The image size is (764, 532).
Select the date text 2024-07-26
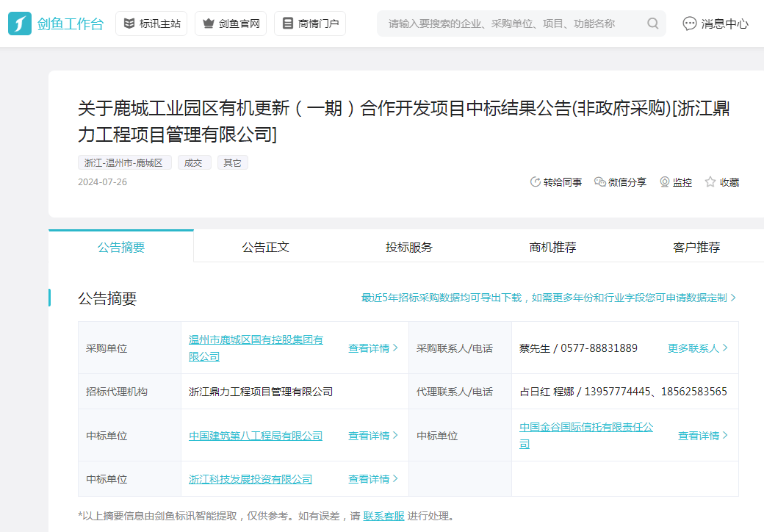(102, 181)
